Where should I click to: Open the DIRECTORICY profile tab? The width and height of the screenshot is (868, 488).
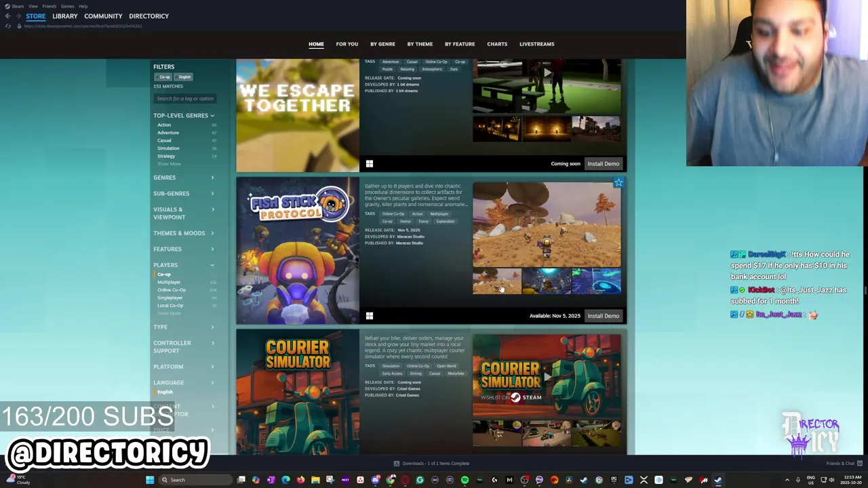click(149, 16)
